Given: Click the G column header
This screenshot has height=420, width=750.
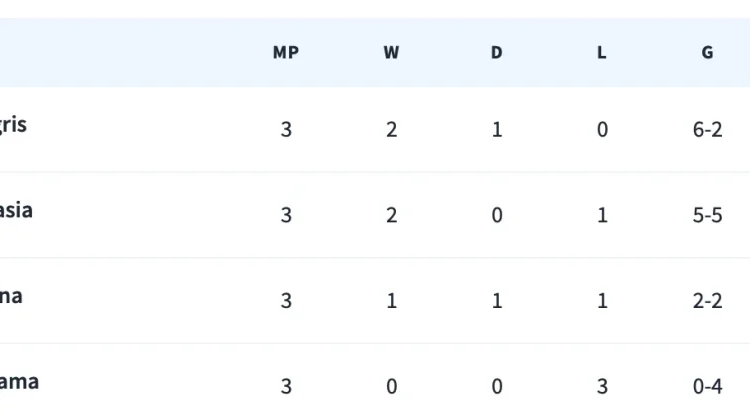Looking at the screenshot, I should [x=707, y=52].
